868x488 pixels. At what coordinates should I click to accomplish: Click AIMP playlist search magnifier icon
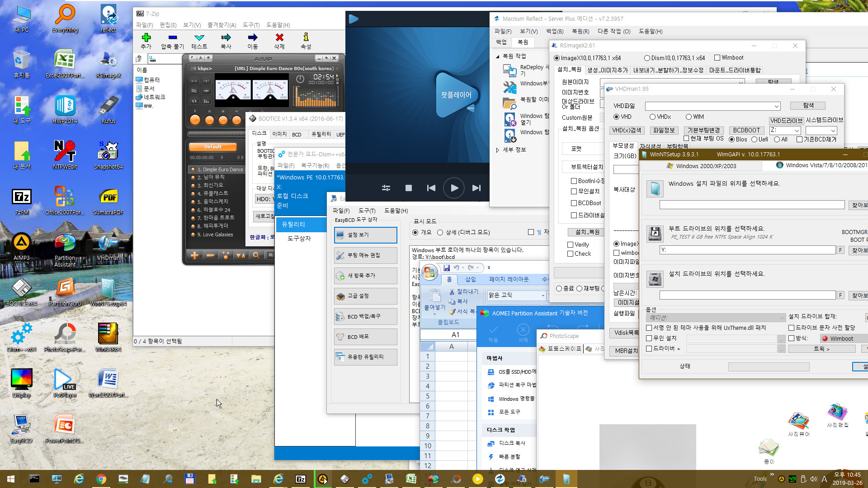click(x=256, y=256)
